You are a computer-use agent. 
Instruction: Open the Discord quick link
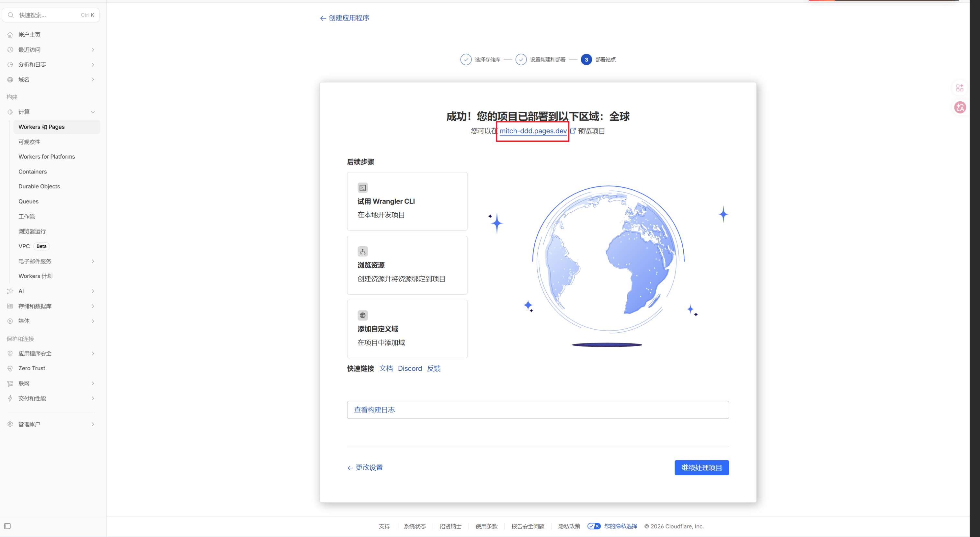coord(410,369)
